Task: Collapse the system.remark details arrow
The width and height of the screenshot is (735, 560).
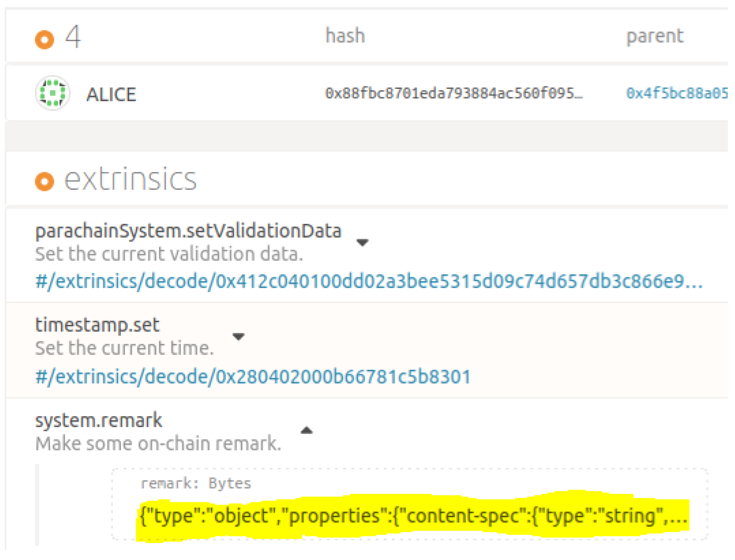Action: (x=307, y=431)
